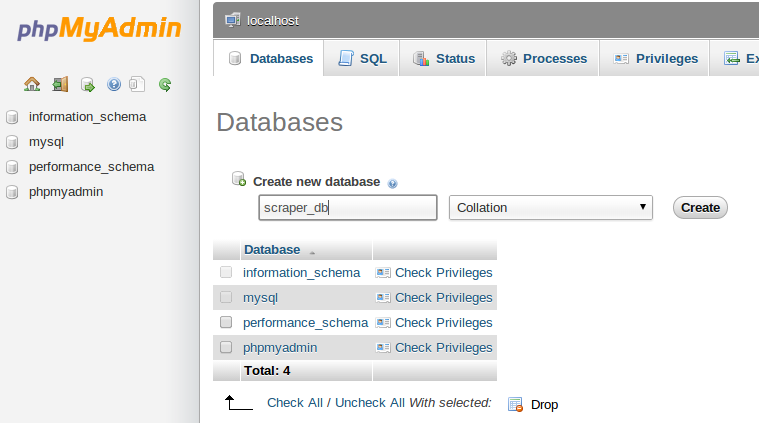This screenshot has width=759, height=423.
Task: Click the Check All link
Action: (x=295, y=403)
